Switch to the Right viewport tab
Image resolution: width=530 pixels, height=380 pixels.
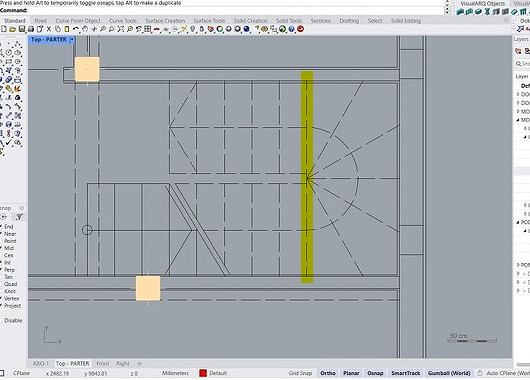(123, 363)
